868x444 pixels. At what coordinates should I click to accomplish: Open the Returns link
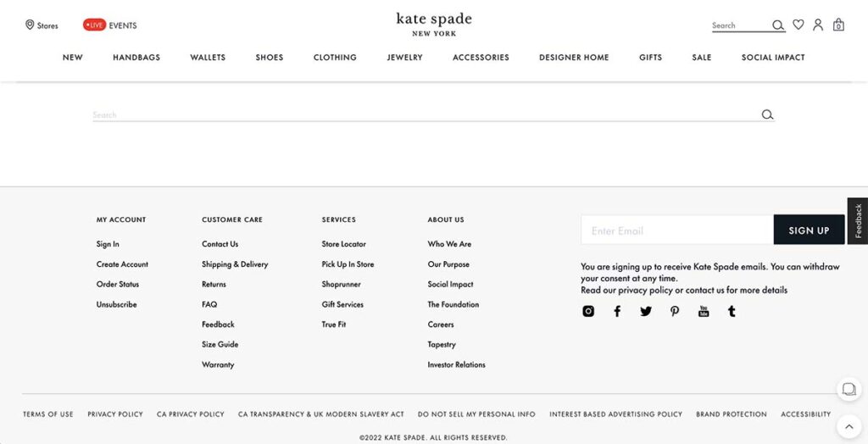214,284
